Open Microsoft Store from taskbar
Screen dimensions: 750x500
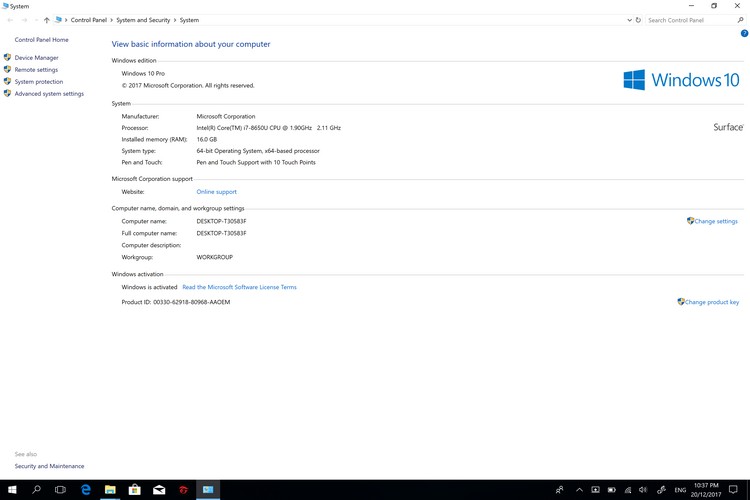(134, 489)
